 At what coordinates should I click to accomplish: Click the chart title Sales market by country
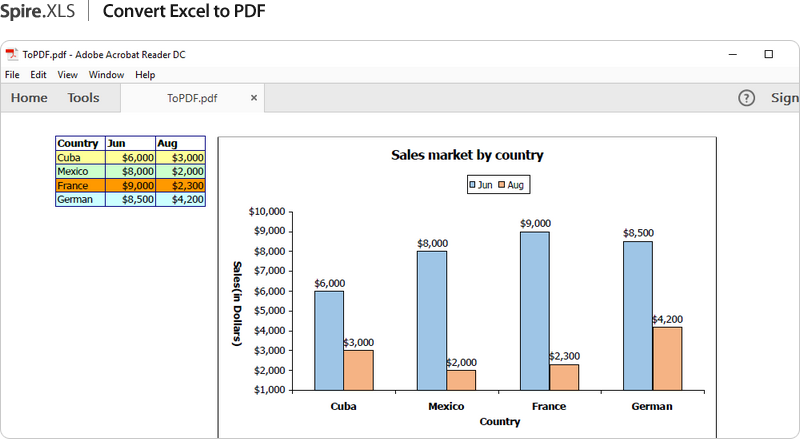point(467,155)
